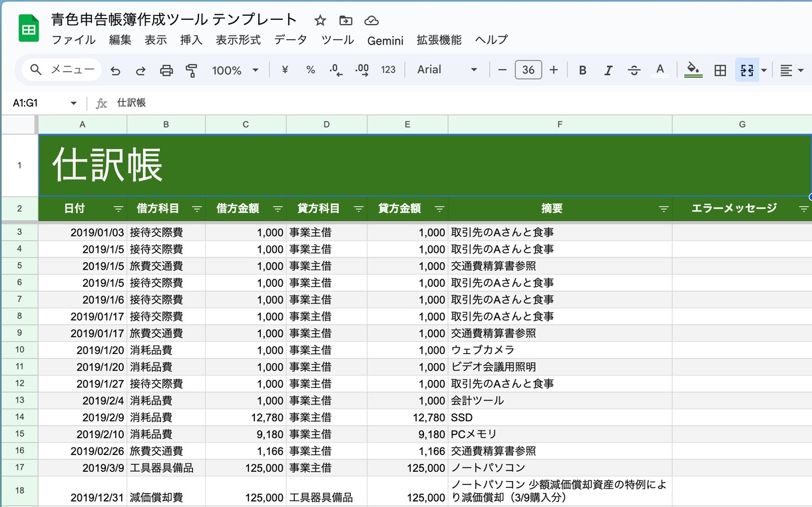Click the formula bar containing 仕訳帳
This screenshot has width=812, height=507.
tap(459, 103)
